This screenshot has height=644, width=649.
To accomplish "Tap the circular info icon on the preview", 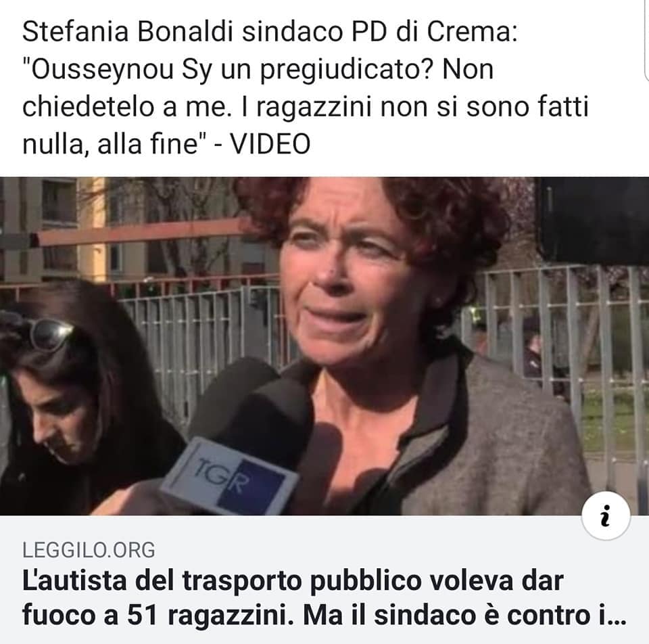I will 606,515.
